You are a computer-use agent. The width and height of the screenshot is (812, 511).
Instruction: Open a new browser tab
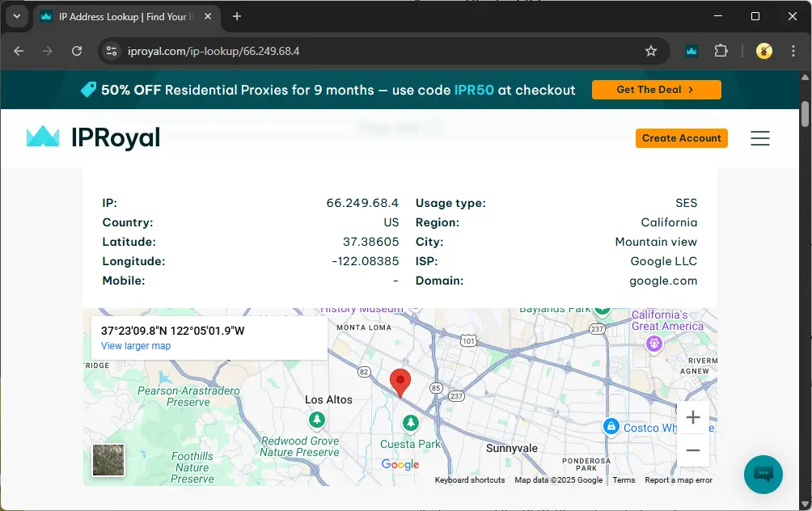(x=237, y=16)
